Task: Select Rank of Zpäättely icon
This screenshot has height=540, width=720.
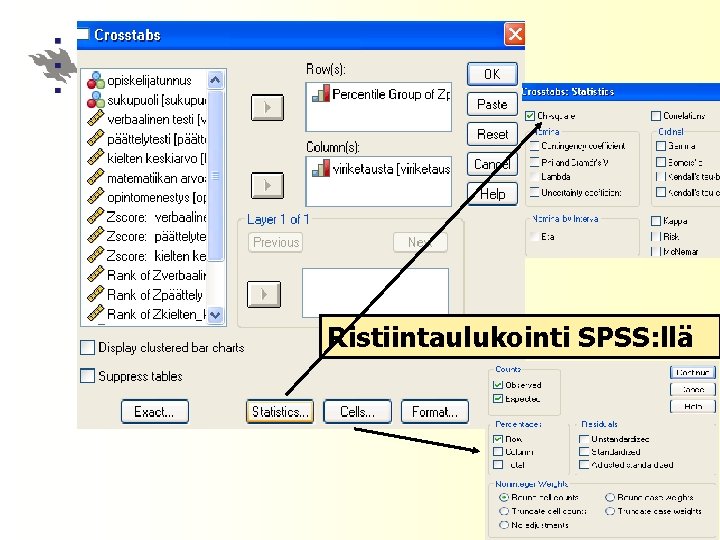Action: tap(96, 294)
